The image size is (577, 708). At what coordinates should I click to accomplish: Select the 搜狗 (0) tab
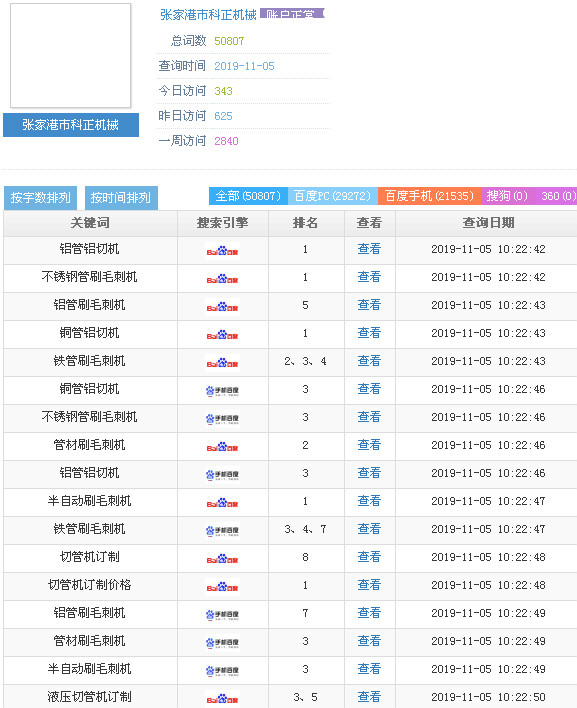(x=507, y=196)
